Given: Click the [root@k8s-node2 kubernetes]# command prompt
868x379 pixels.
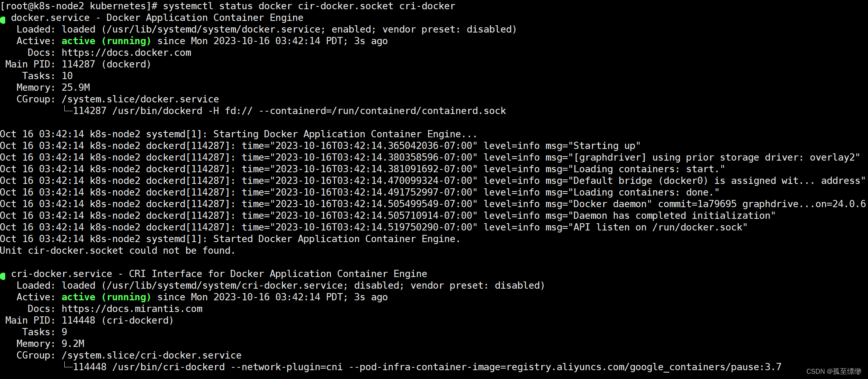Looking at the screenshot, I should point(79,6).
